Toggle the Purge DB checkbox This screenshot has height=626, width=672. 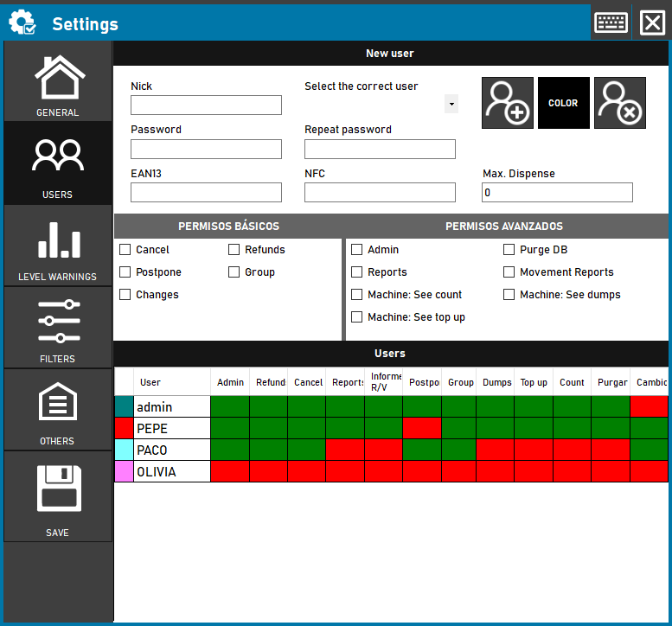pyautogui.click(x=509, y=250)
